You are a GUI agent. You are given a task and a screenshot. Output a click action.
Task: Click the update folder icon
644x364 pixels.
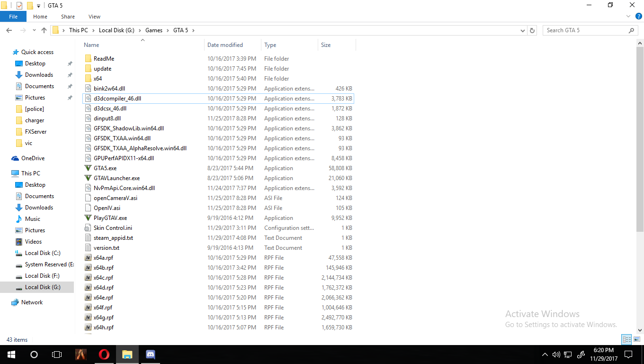(88, 69)
